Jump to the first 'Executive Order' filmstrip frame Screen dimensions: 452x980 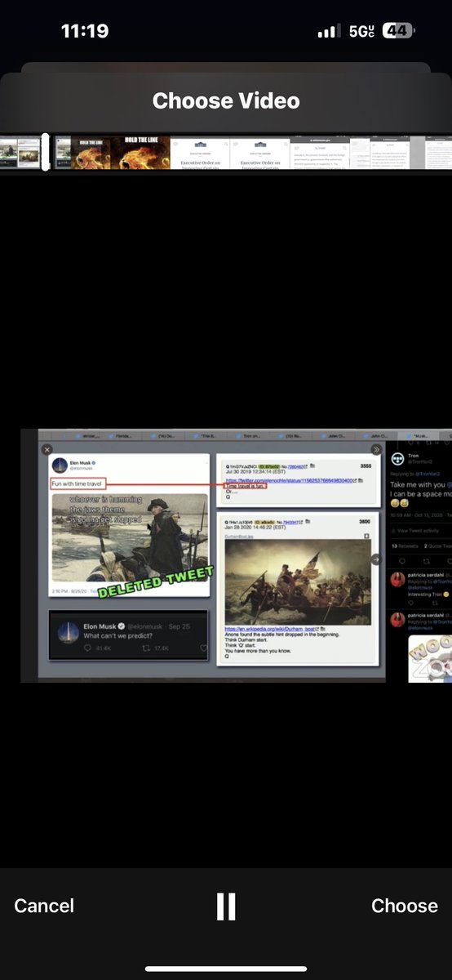click(x=200, y=153)
